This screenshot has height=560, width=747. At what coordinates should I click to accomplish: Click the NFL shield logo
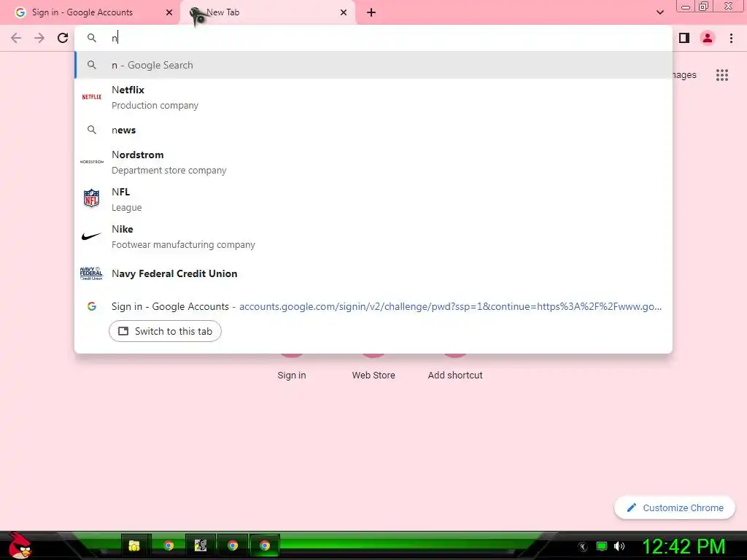pos(91,198)
